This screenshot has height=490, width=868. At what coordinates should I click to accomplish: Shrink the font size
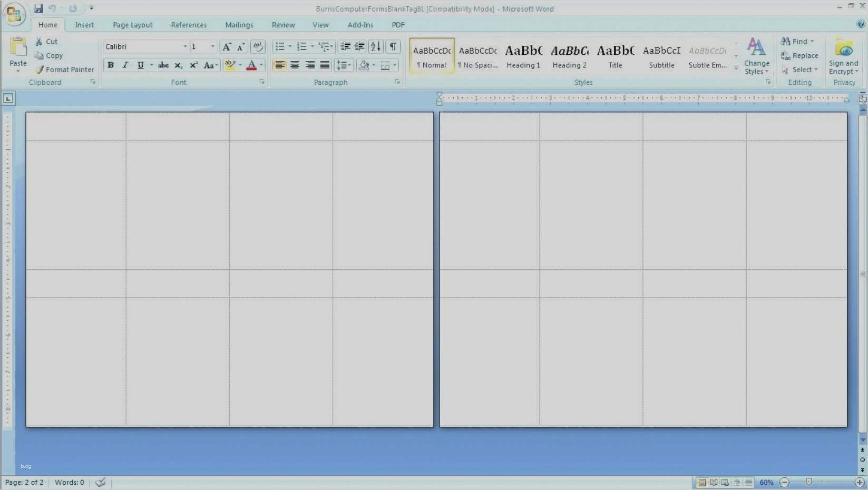[x=241, y=47]
